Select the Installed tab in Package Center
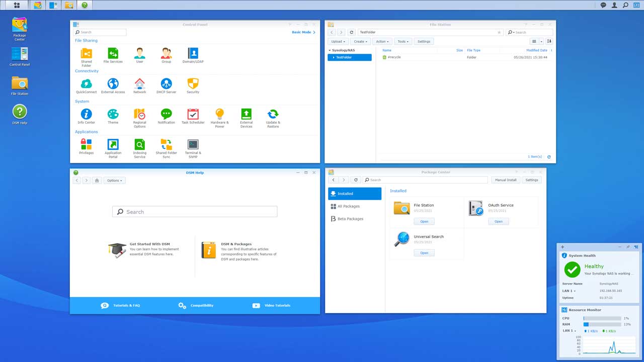Image resolution: width=644 pixels, height=362 pixels. coord(355,194)
